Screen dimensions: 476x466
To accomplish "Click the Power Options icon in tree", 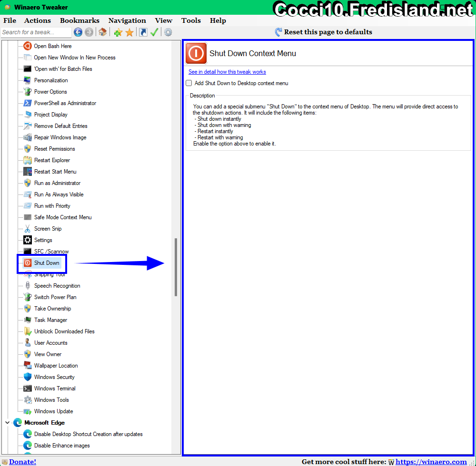I will coord(27,92).
